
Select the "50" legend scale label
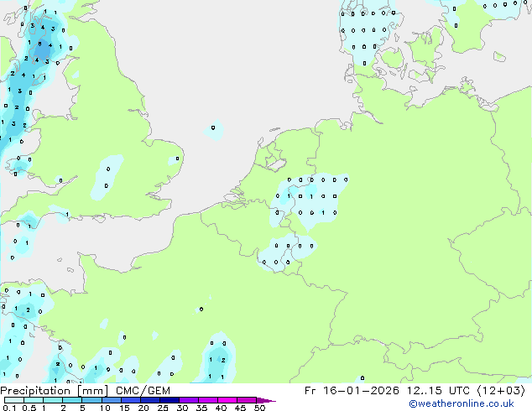[259, 408]
